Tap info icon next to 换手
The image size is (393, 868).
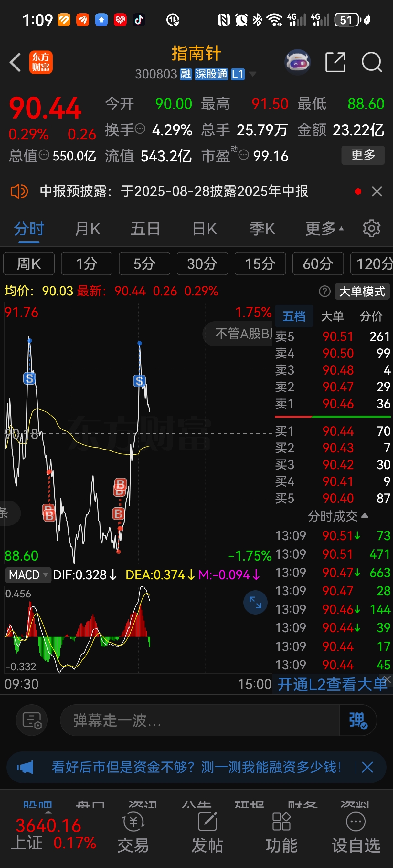click(140, 129)
